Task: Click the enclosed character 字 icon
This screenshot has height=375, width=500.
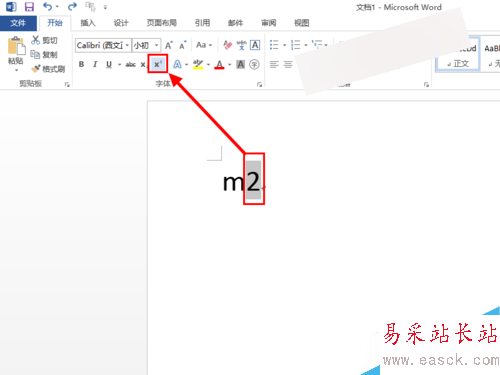Action: (254, 64)
